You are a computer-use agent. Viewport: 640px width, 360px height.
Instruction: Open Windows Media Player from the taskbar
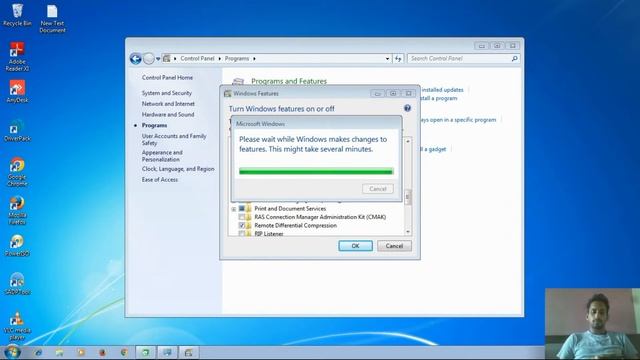[x=81, y=352]
